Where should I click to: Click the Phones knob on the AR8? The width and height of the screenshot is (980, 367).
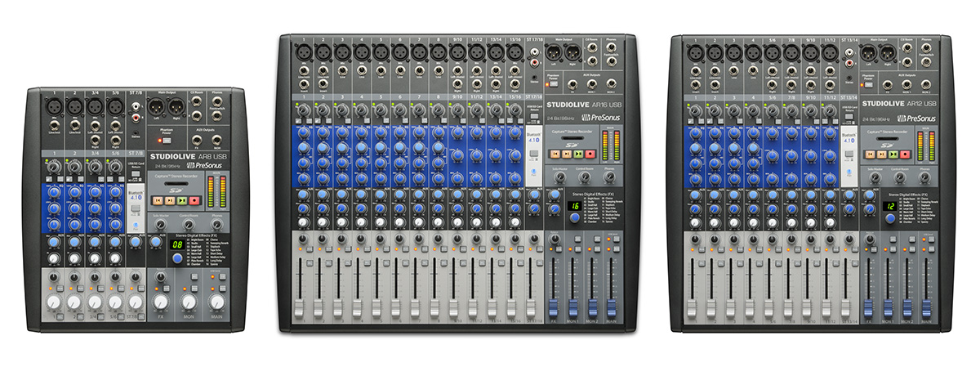216,224
